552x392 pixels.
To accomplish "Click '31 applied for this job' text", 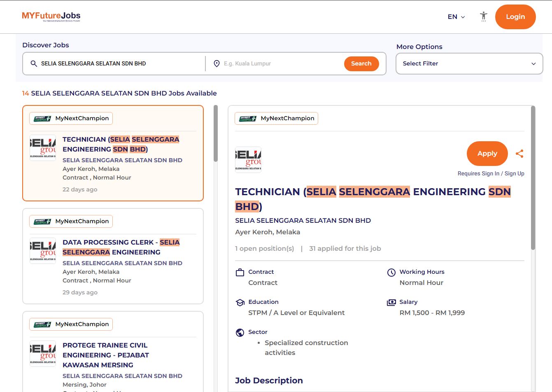I will point(345,248).
